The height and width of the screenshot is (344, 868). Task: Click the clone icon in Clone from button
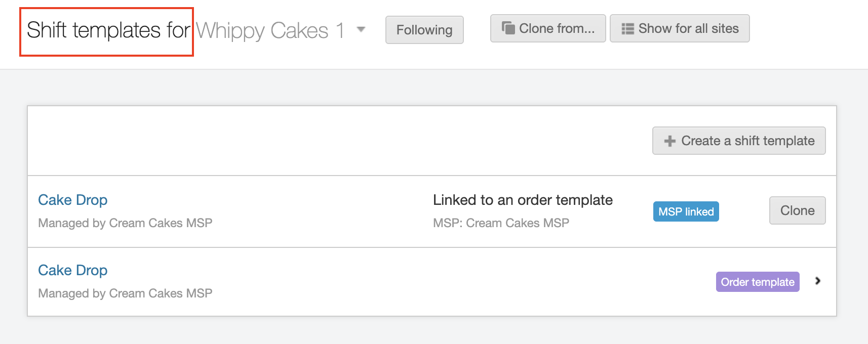(508, 28)
